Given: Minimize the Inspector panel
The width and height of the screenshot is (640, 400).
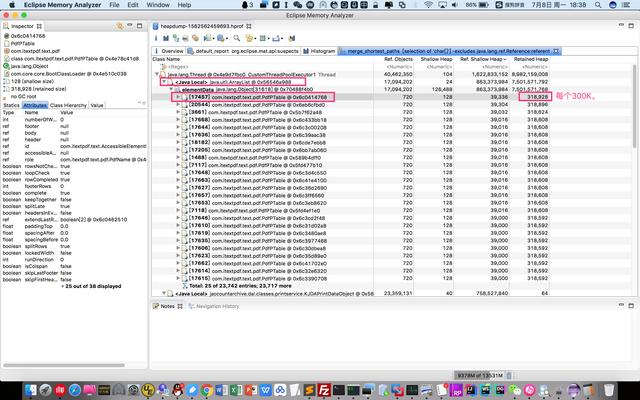Looking at the screenshot, I should (x=130, y=25).
